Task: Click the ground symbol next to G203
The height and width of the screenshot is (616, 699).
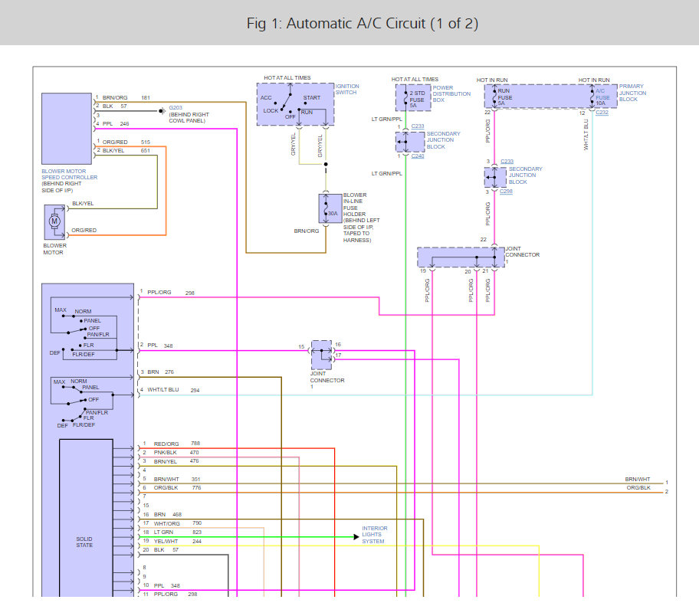Action: (162, 110)
